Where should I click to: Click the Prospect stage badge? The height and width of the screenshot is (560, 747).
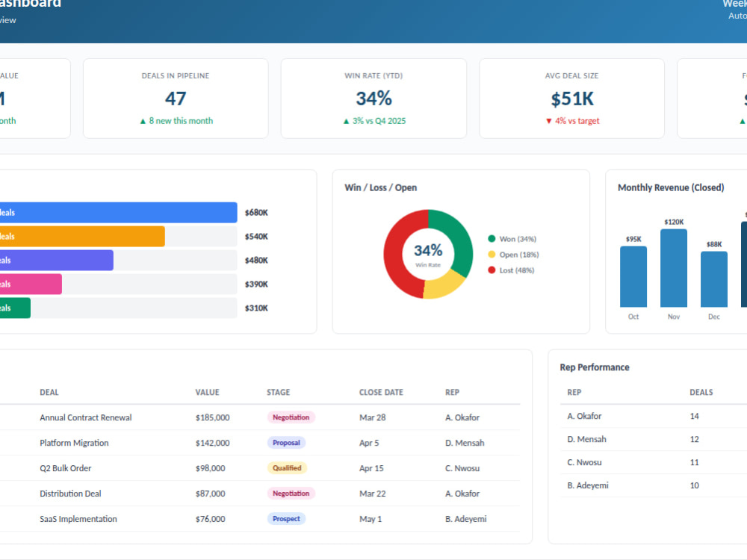[x=286, y=519]
